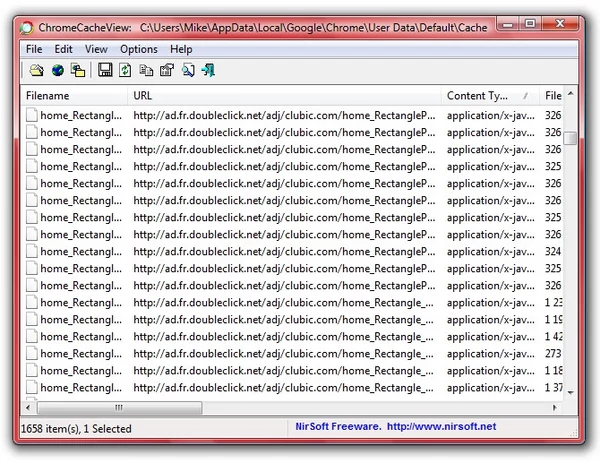Click the horizontal scrollbar thumb
600x463 pixels.
tap(119, 408)
